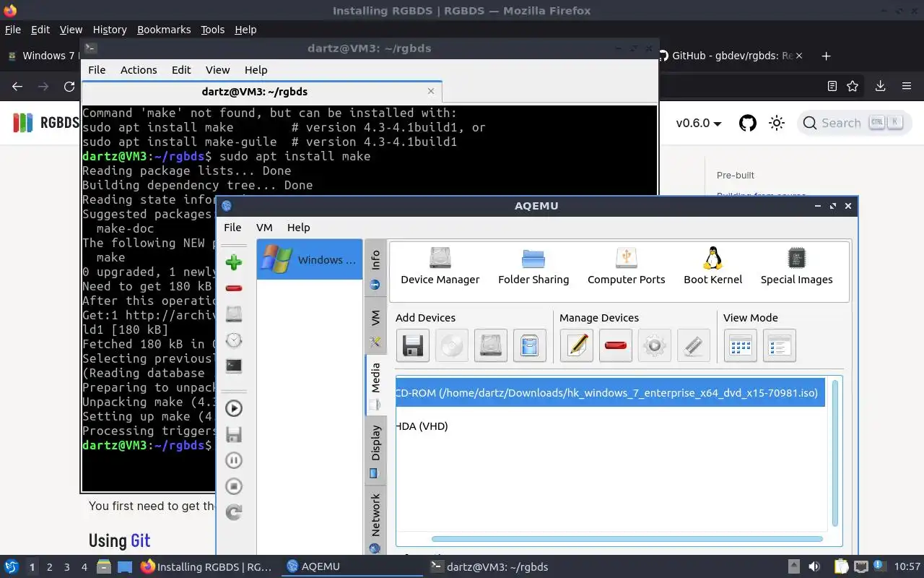924x578 pixels.
Task: Open AQEMU VM menu
Action: pos(264,227)
